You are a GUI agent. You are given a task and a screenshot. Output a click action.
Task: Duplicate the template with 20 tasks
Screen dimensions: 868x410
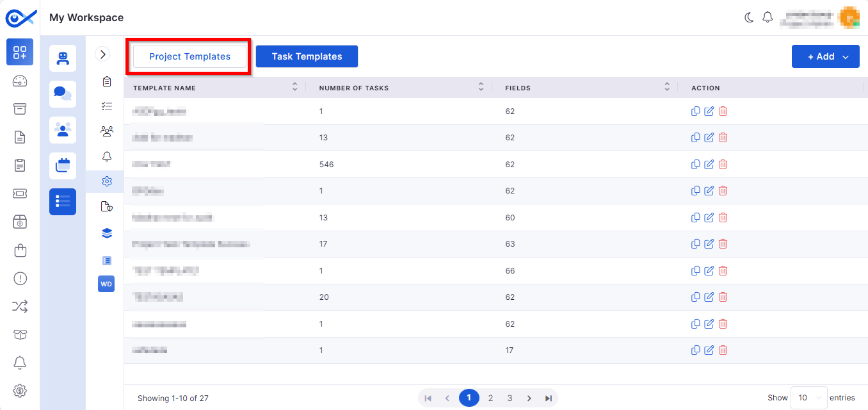pyautogui.click(x=696, y=297)
